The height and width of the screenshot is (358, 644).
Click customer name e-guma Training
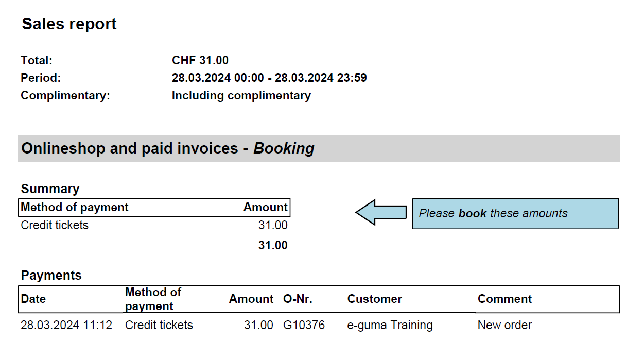coord(390,326)
